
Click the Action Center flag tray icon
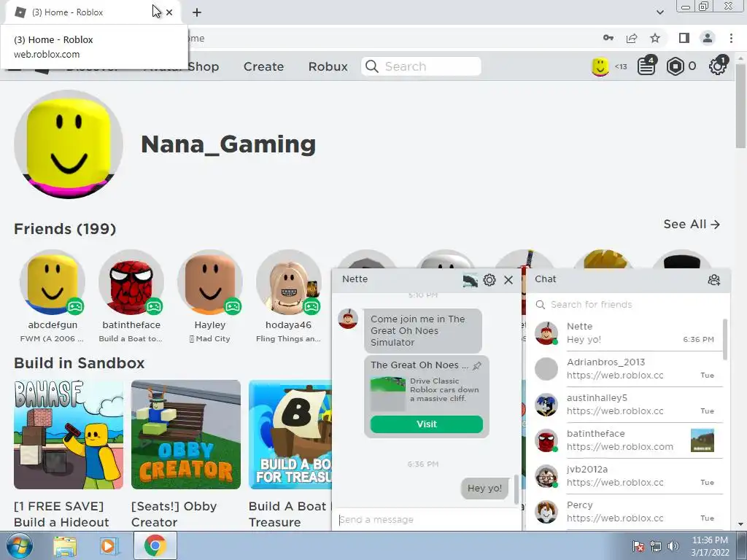[638, 545]
